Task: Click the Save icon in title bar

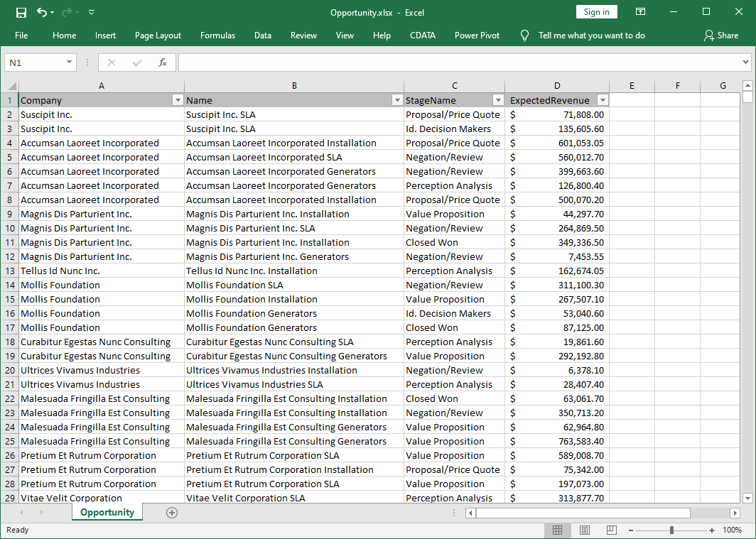Action: coord(21,12)
